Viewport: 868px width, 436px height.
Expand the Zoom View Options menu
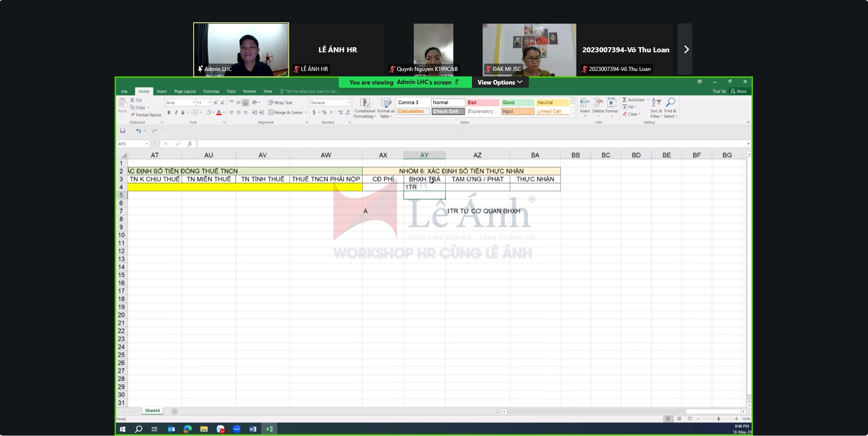[500, 82]
